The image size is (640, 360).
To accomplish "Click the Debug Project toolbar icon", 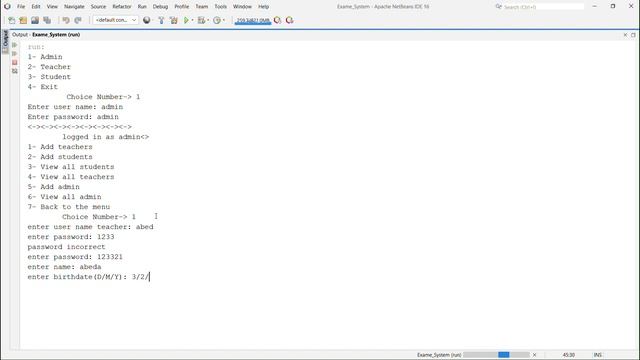I will coord(201,20).
